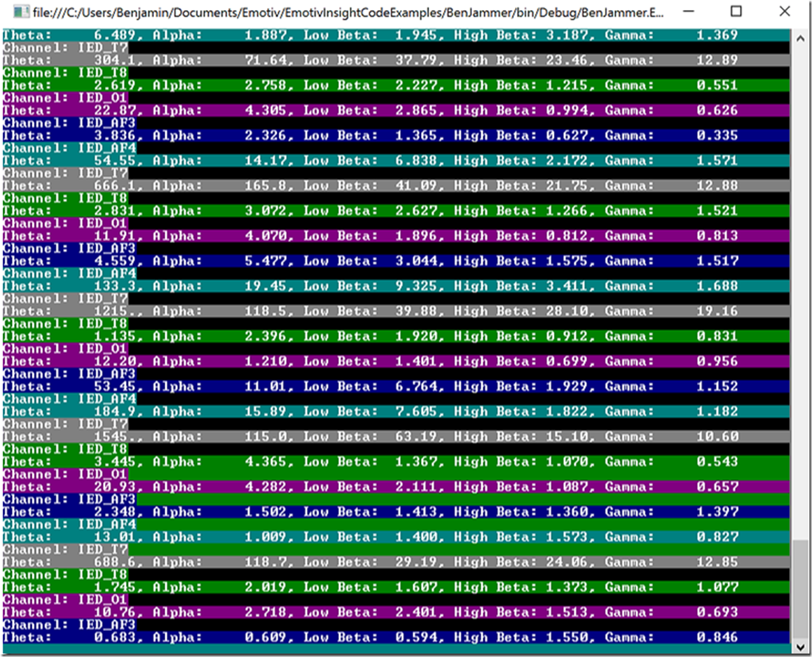
Task: Click the Alpha value 5.477
Action: (x=266, y=261)
